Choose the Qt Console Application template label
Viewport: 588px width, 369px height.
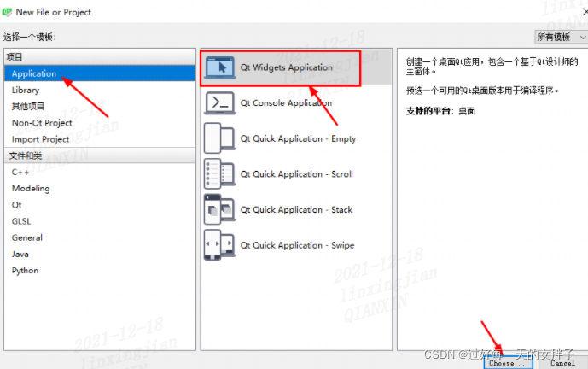(x=286, y=102)
